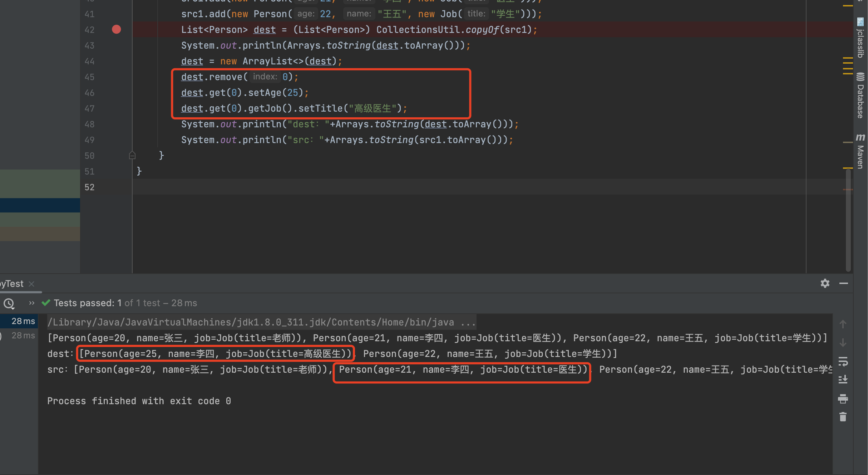Hide the Run tool window
868x475 pixels.
[844, 283]
